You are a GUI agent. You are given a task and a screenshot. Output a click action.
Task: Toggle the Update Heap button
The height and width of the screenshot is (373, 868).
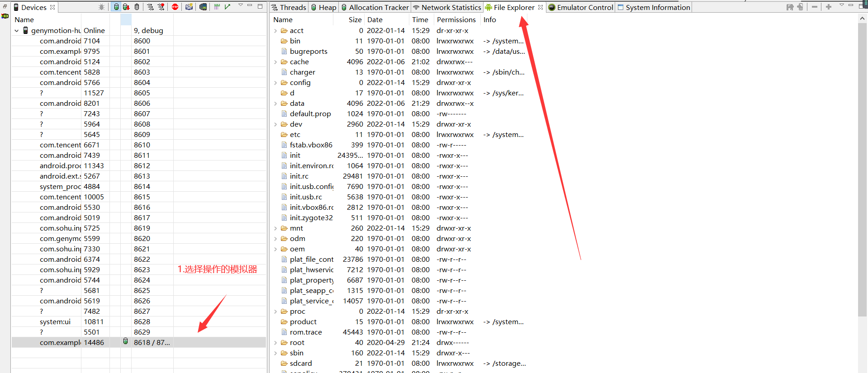116,7
